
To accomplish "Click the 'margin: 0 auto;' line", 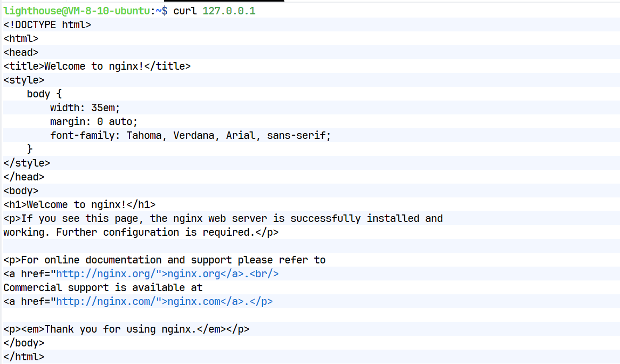I will [x=94, y=122].
